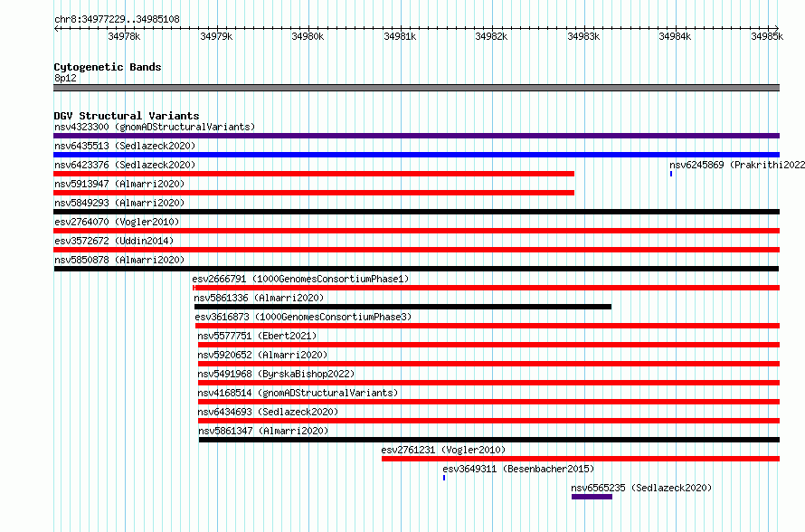Click the 34982k ruler tick label
Image resolution: width=805 pixels, height=532 pixels.
491,36
